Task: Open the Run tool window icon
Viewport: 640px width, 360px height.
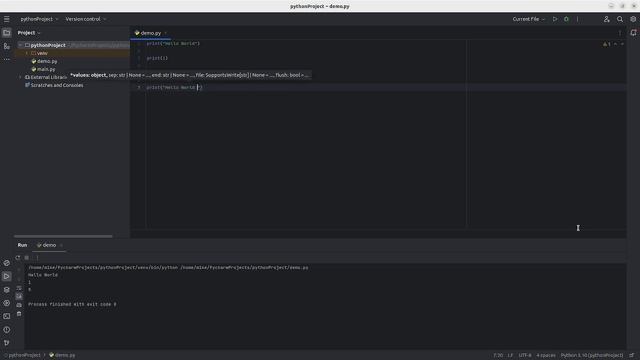Action: click(x=7, y=276)
